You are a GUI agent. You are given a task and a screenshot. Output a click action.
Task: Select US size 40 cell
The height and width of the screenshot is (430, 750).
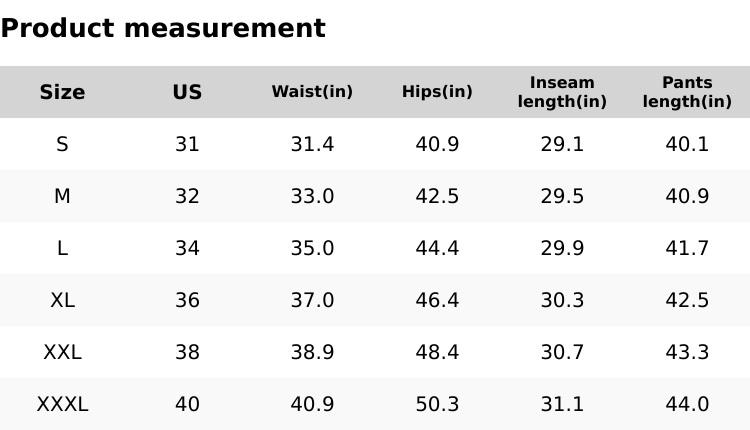pos(187,404)
